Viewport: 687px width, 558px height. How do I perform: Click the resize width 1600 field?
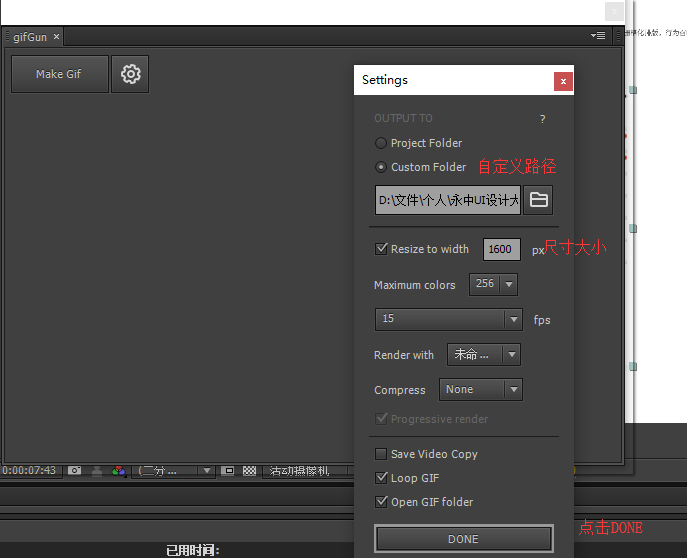click(502, 249)
